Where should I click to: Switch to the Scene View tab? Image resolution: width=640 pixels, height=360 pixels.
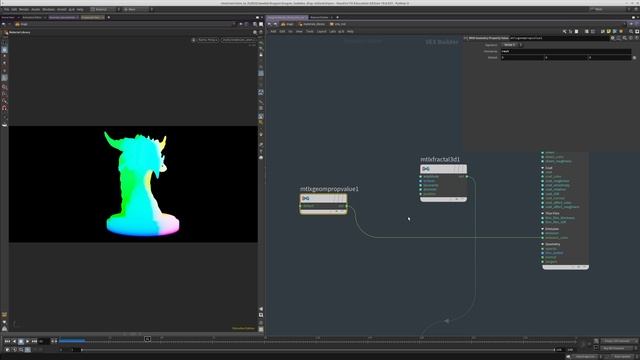8,18
